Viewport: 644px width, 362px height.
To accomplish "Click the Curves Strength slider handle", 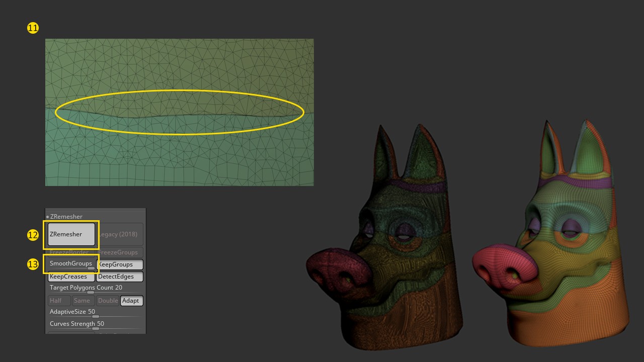I will [96, 328].
